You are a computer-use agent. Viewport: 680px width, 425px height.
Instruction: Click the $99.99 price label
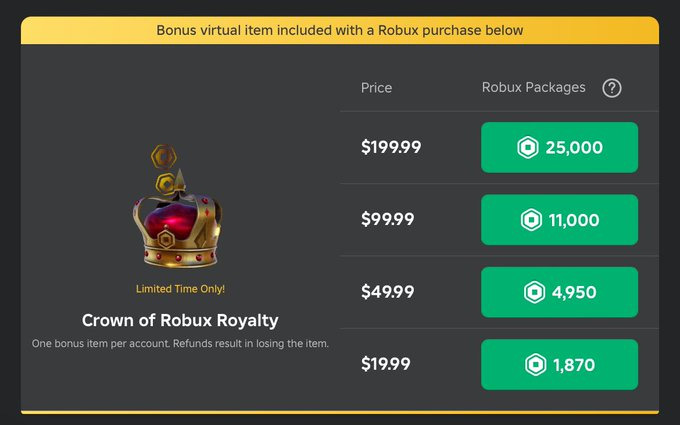coord(388,220)
